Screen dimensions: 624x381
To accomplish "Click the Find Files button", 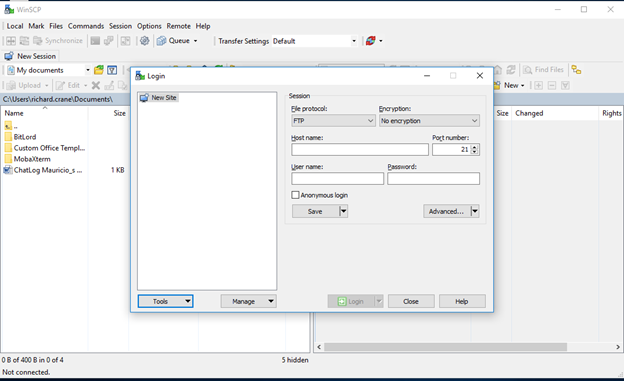I will (x=543, y=70).
